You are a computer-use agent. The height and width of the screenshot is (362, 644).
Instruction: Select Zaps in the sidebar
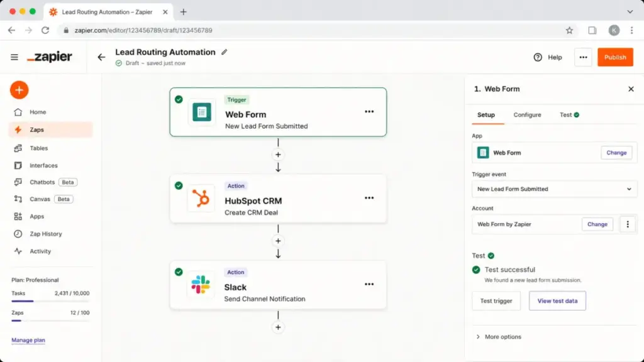(x=51, y=129)
